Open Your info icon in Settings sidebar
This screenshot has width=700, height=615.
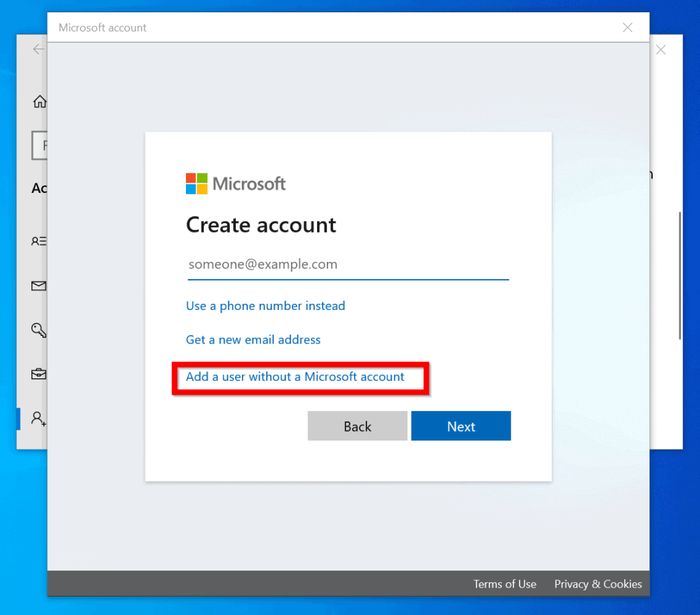[x=39, y=241]
